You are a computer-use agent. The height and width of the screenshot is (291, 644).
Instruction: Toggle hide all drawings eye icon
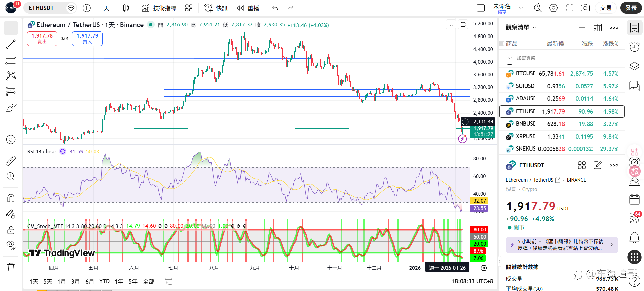[11, 245]
